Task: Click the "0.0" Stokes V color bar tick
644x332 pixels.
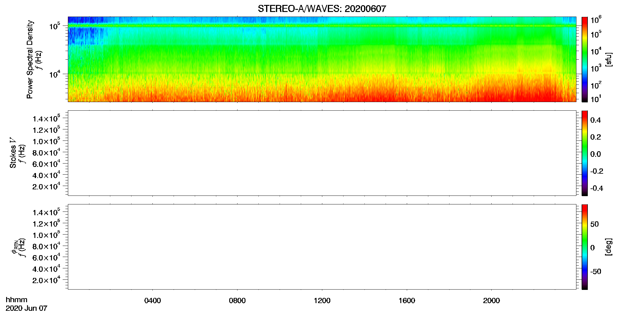Action: click(595, 154)
